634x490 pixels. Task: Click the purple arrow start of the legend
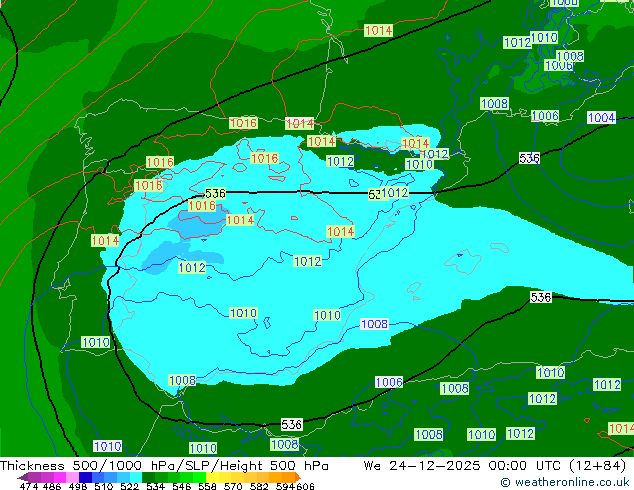(x=22, y=477)
